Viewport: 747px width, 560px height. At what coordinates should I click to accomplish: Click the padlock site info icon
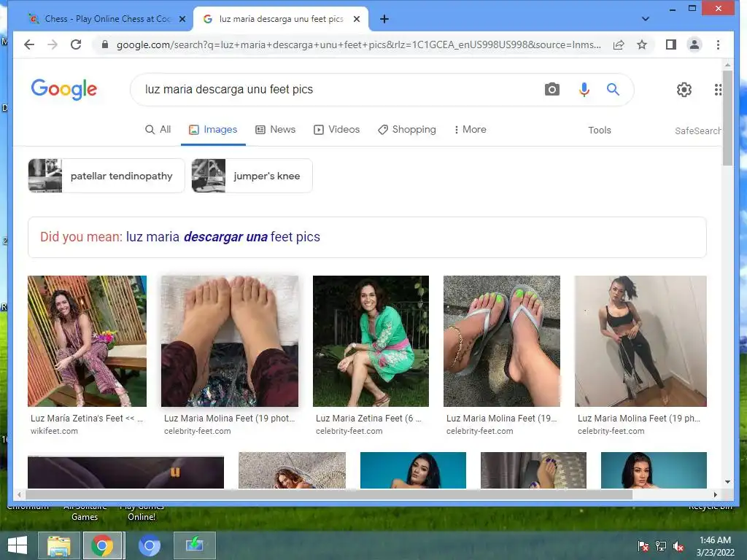[105, 44]
